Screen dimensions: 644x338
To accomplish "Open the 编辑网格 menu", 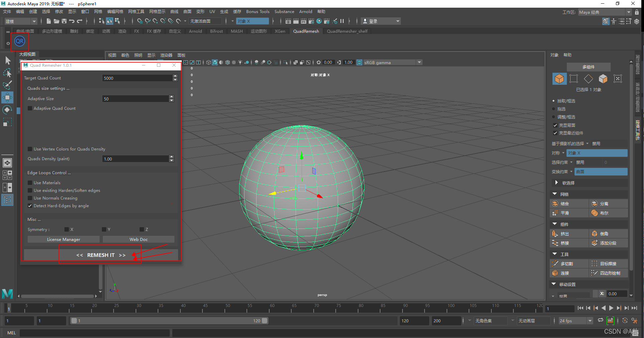I will pyautogui.click(x=115, y=11).
